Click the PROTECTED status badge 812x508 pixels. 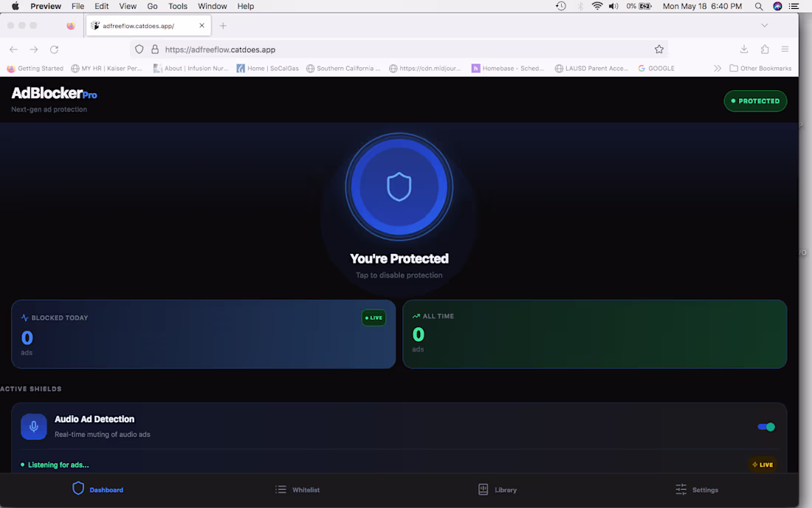[755, 101]
